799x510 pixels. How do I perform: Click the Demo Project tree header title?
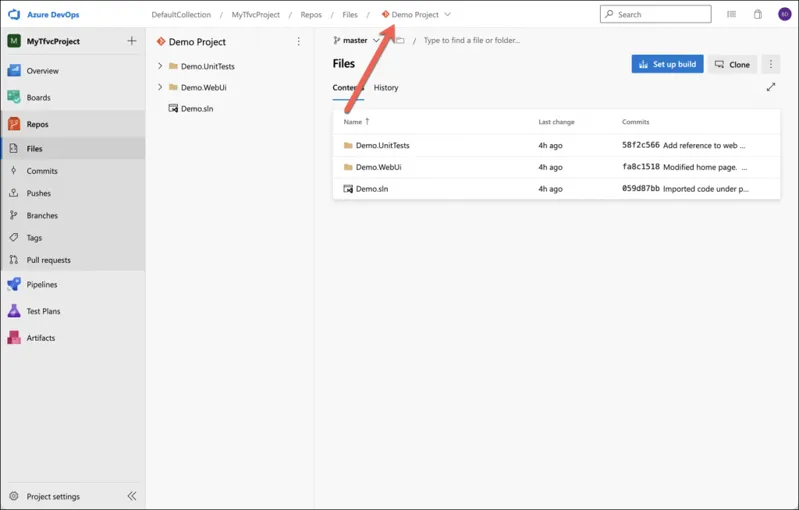tap(197, 42)
